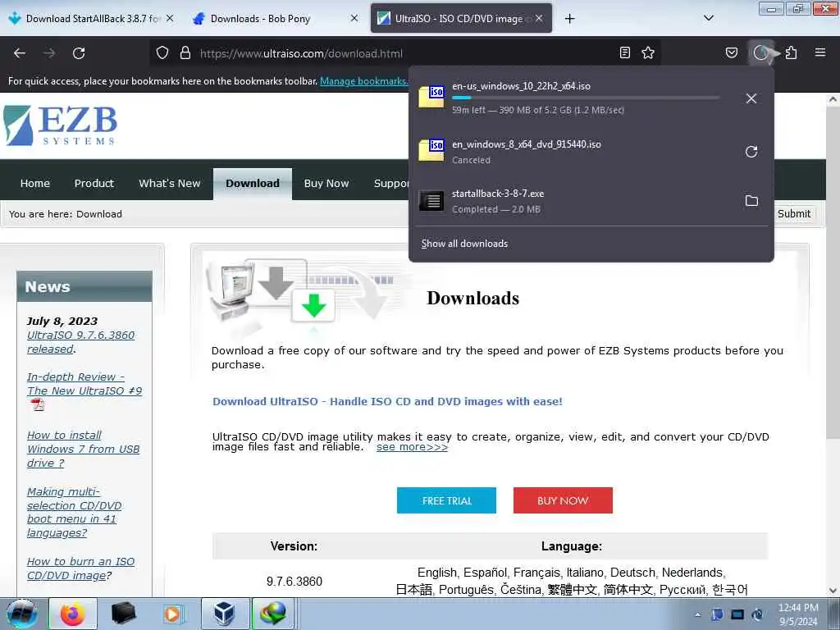
Task: Click the see more>>> link
Action: (x=412, y=447)
